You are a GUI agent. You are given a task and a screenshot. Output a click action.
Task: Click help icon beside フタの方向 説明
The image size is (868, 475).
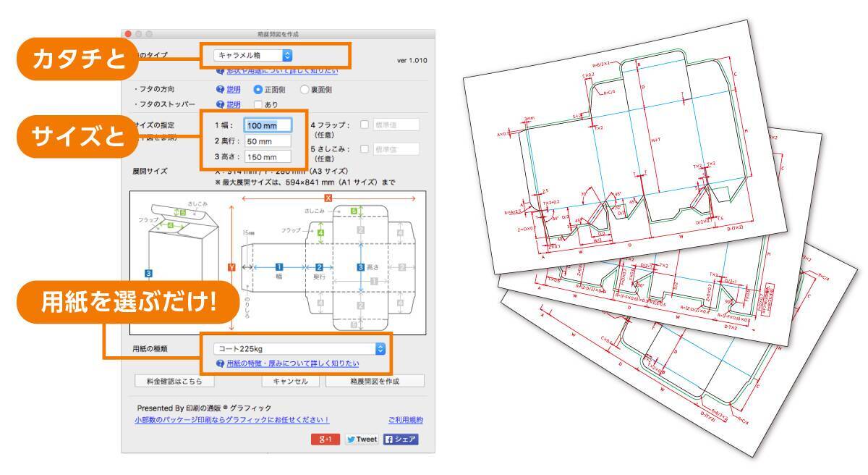click(221, 90)
